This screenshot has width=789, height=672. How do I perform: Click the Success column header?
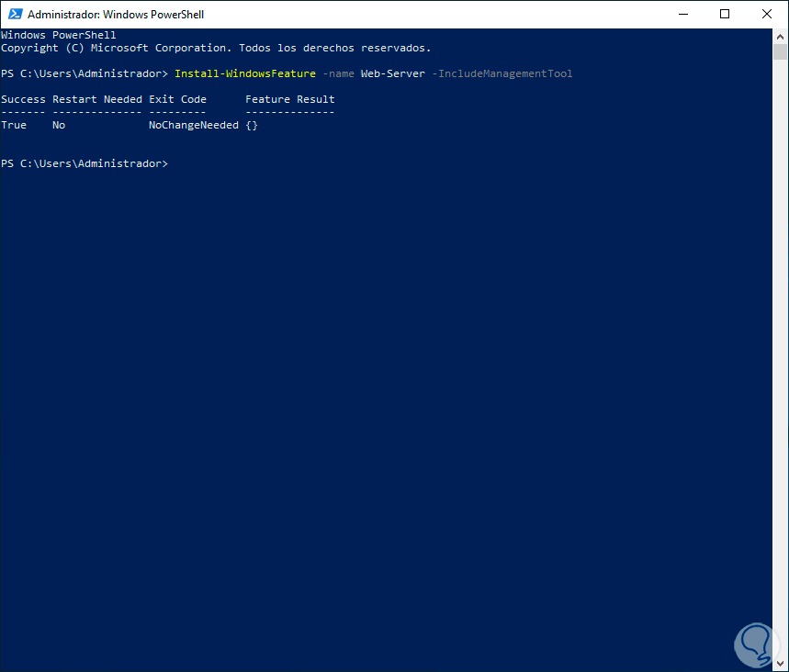point(23,99)
